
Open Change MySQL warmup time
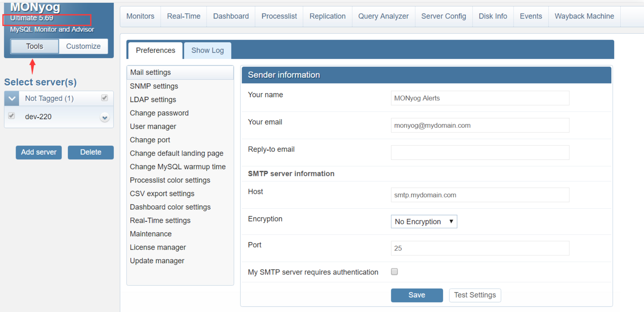click(x=178, y=167)
